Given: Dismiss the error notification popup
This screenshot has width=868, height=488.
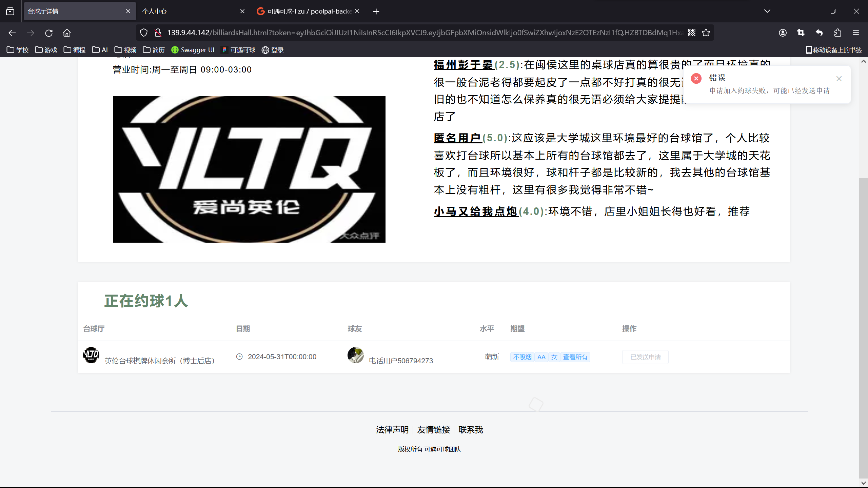Looking at the screenshot, I should point(839,79).
